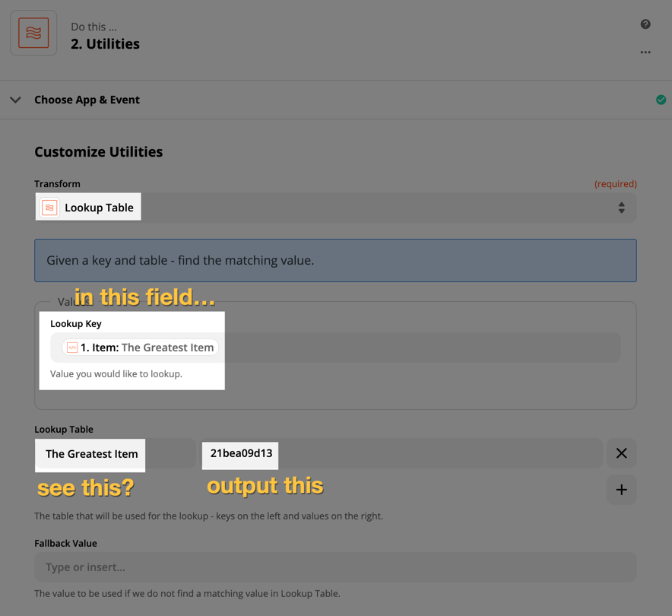Collapse the Choose App & Event section
This screenshot has width=672, height=616.
tap(15, 100)
